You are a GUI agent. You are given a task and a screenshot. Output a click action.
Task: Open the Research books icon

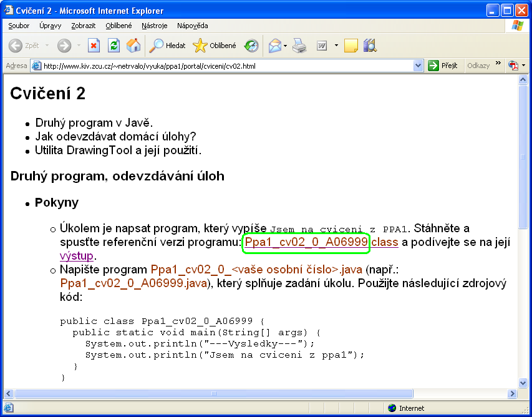click(370, 46)
